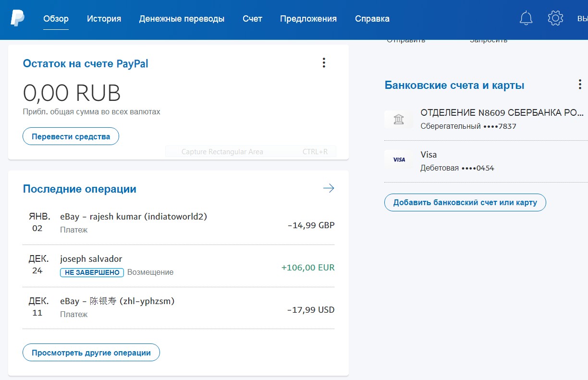588x380 pixels.
Task: Open the PayPal balance three-dot menu
Action: tap(324, 63)
